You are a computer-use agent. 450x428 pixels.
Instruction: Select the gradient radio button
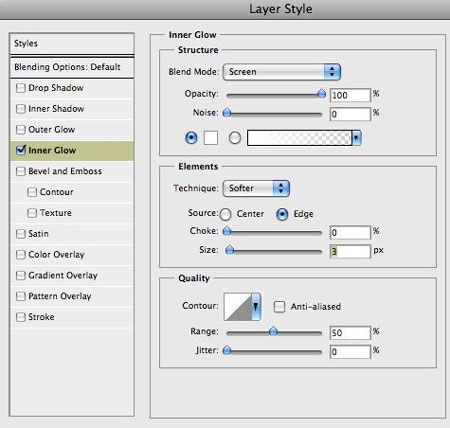(235, 138)
